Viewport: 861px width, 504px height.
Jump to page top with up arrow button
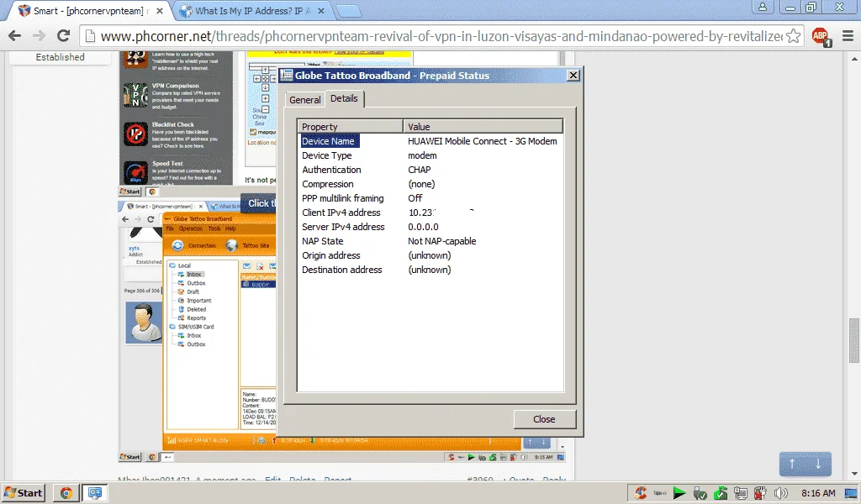pos(792,464)
